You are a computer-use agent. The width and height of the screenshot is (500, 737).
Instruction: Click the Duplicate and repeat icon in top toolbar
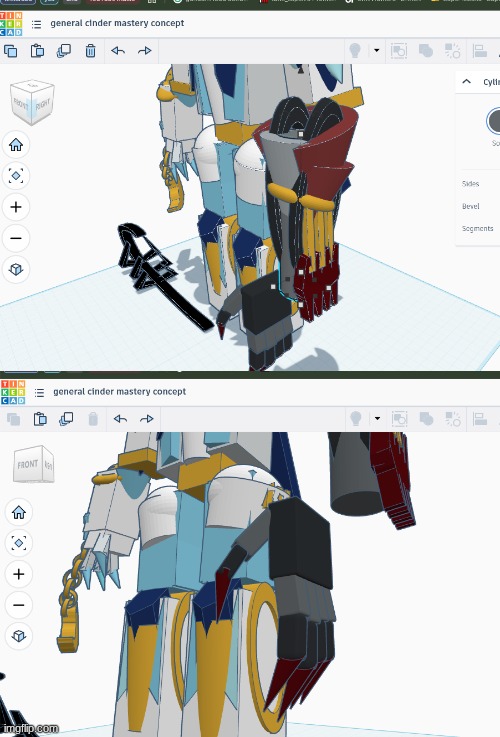click(64, 51)
